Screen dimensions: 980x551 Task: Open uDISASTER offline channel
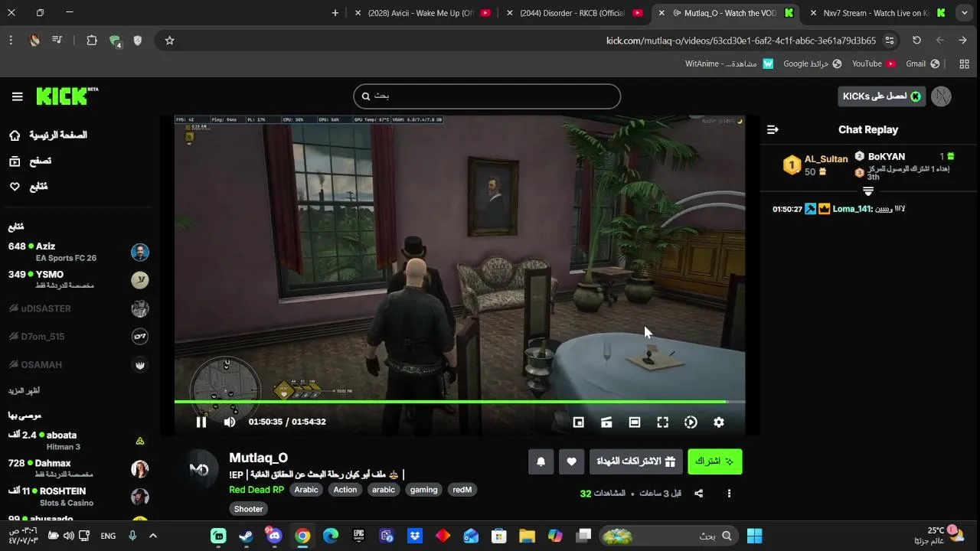tap(78, 308)
